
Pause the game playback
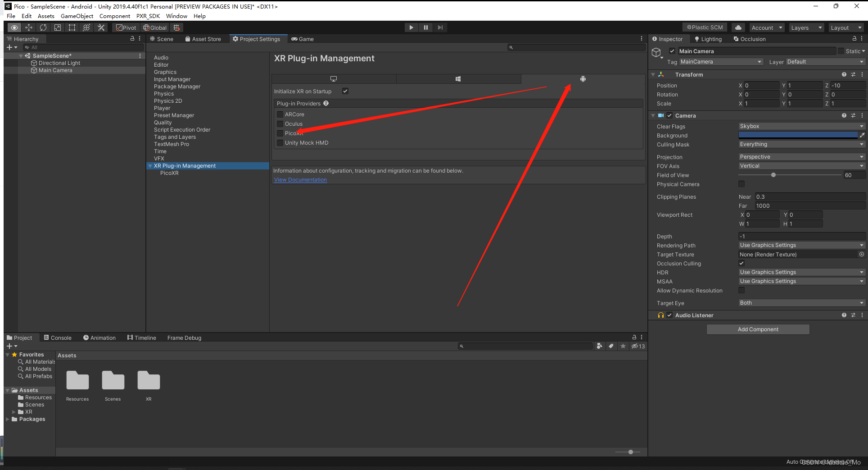pos(425,27)
